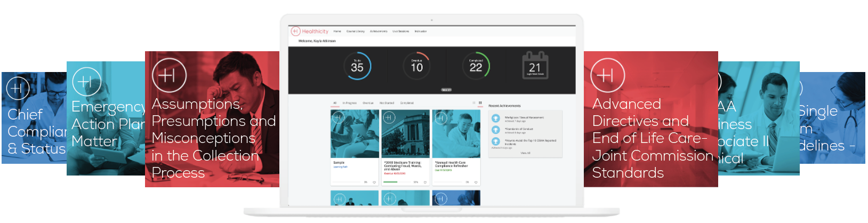
Task: Click the Healthicity logo in header
Action: coord(310,31)
